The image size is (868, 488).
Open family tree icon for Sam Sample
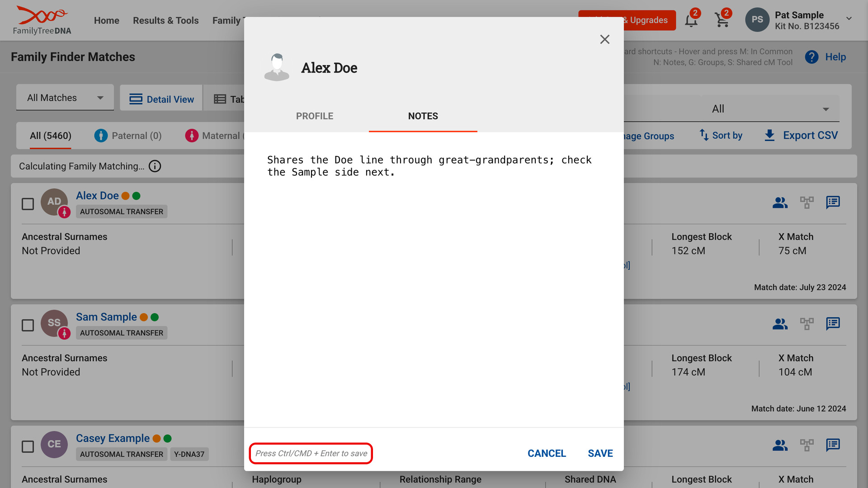click(x=807, y=324)
